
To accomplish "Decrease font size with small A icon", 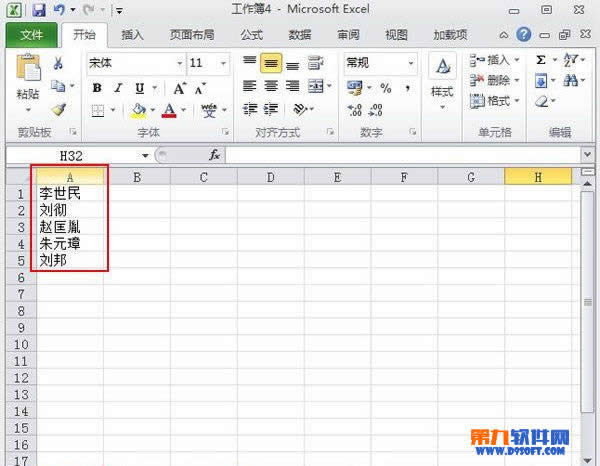I will [x=200, y=89].
